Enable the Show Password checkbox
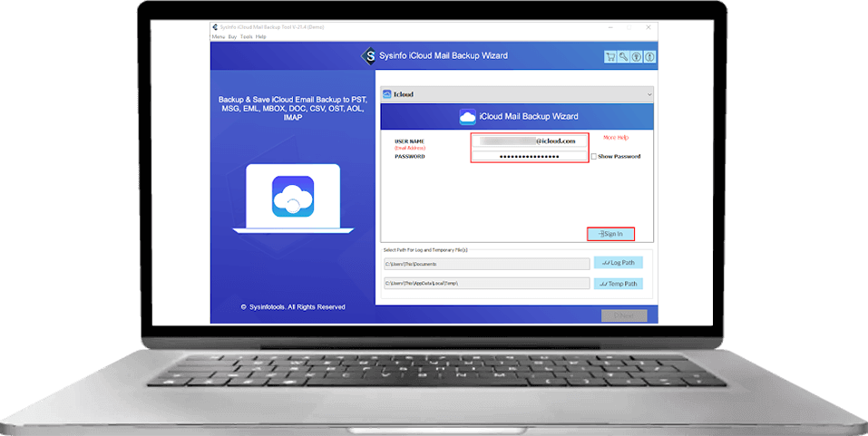Screen dimensions: 868x436 click(593, 157)
